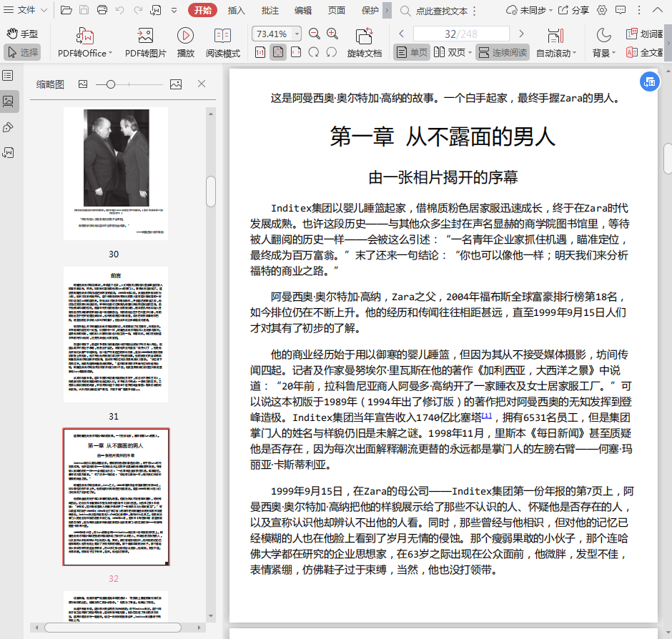Switch to the 插入 tab
The width and height of the screenshot is (672, 639).
pyautogui.click(x=236, y=11)
